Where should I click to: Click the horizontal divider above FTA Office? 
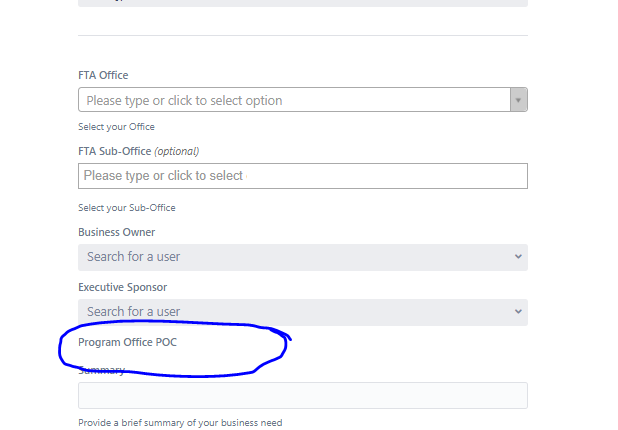[303, 35]
